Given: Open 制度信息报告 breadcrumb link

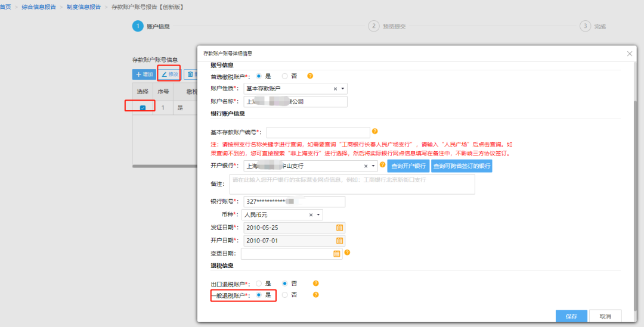Looking at the screenshot, I should click(84, 7).
